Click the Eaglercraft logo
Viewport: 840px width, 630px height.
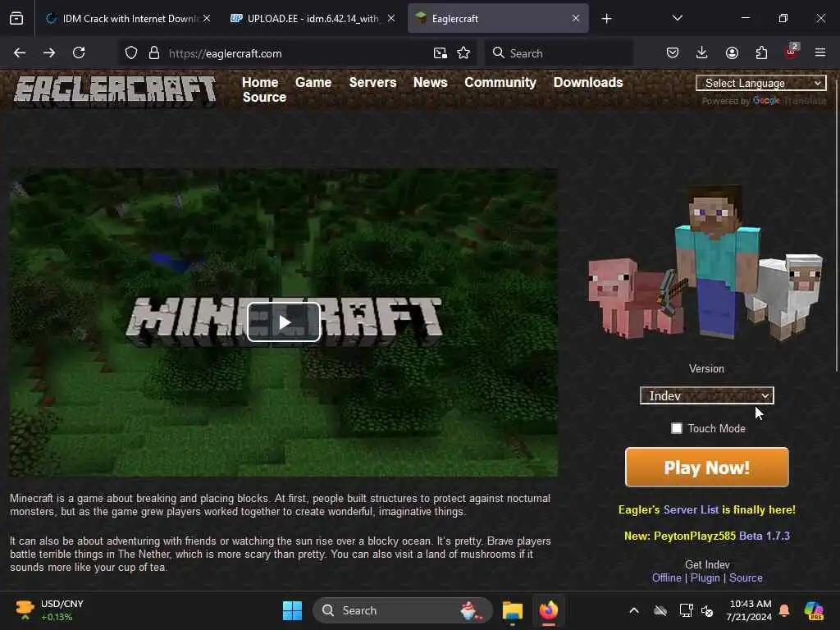(115, 89)
